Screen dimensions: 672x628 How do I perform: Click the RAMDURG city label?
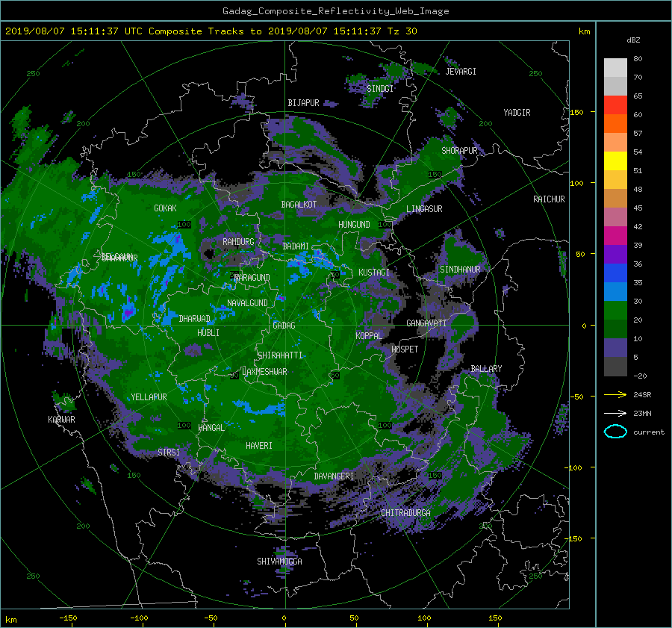tap(238, 242)
